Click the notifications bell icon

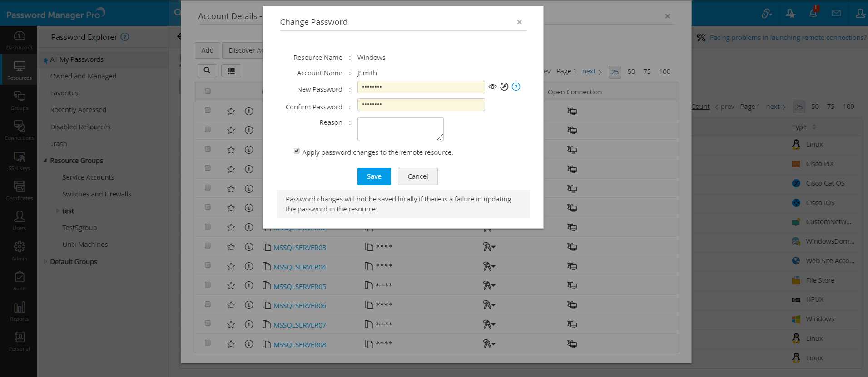tap(813, 13)
